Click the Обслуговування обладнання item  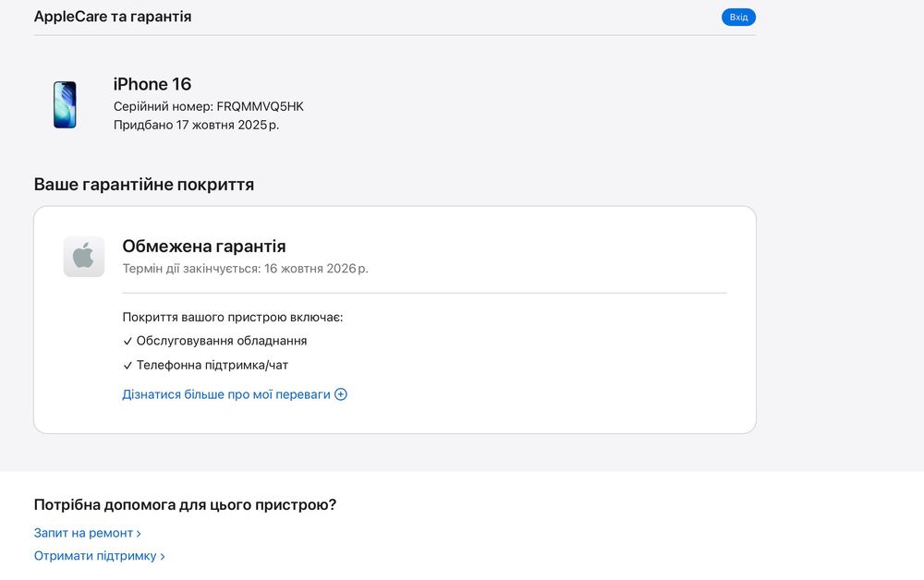tap(222, 341)
